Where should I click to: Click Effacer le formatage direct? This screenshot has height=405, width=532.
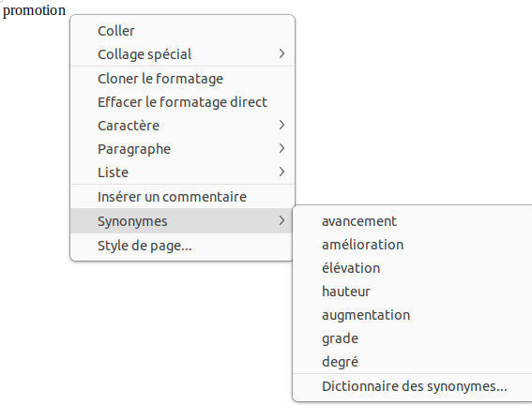[183, 102]
